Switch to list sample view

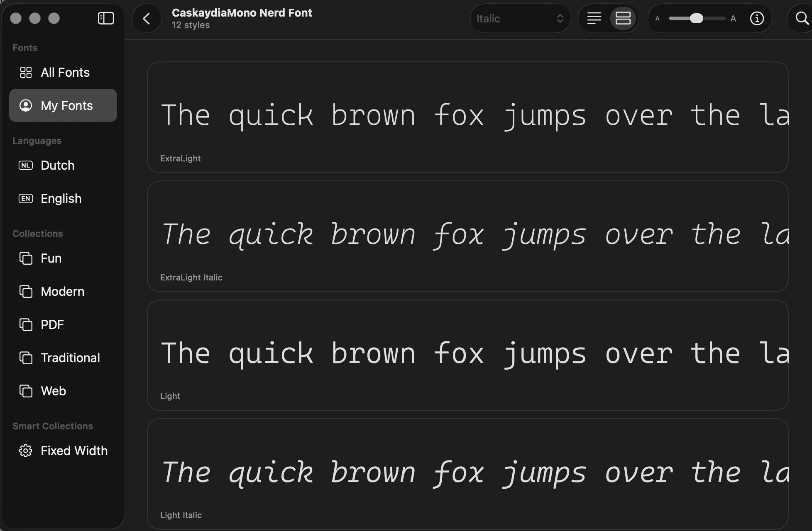(594, 19)
